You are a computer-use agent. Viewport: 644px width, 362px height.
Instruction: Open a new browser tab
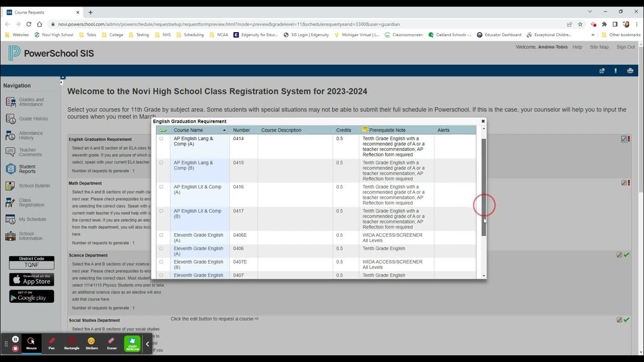[91, 12]
